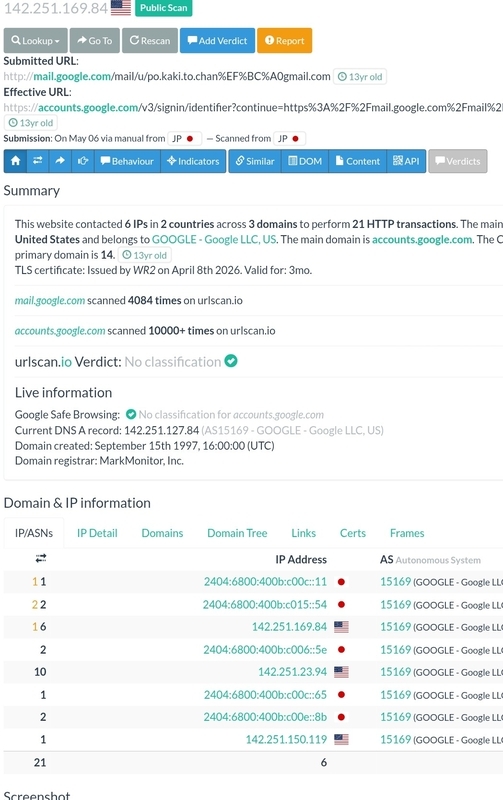Click JP badge after 'manual from'
Image resolution: width=503 pixels, height=800 pixels.
pyautogui.click(x=184, y=138)
